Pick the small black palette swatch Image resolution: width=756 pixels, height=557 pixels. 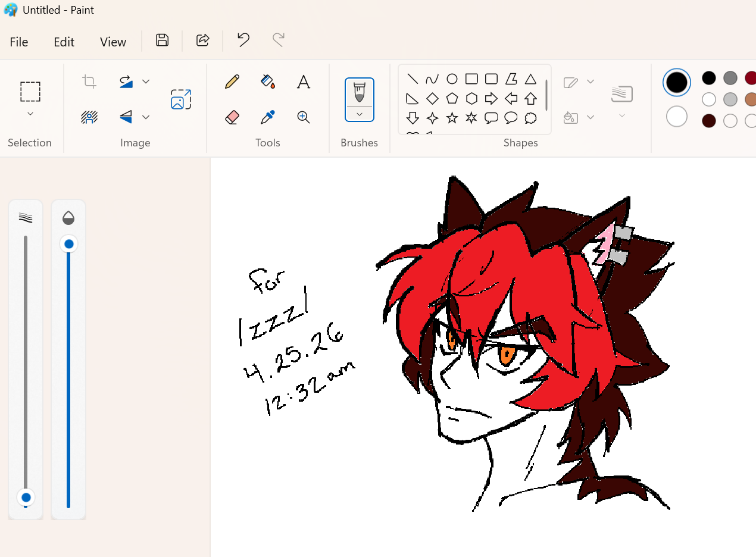click(x=709, y=78)
